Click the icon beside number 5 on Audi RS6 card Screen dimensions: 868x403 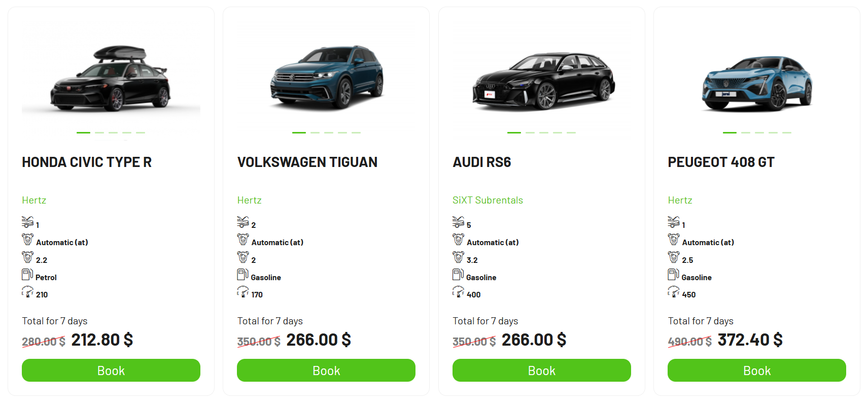point(458,222)
